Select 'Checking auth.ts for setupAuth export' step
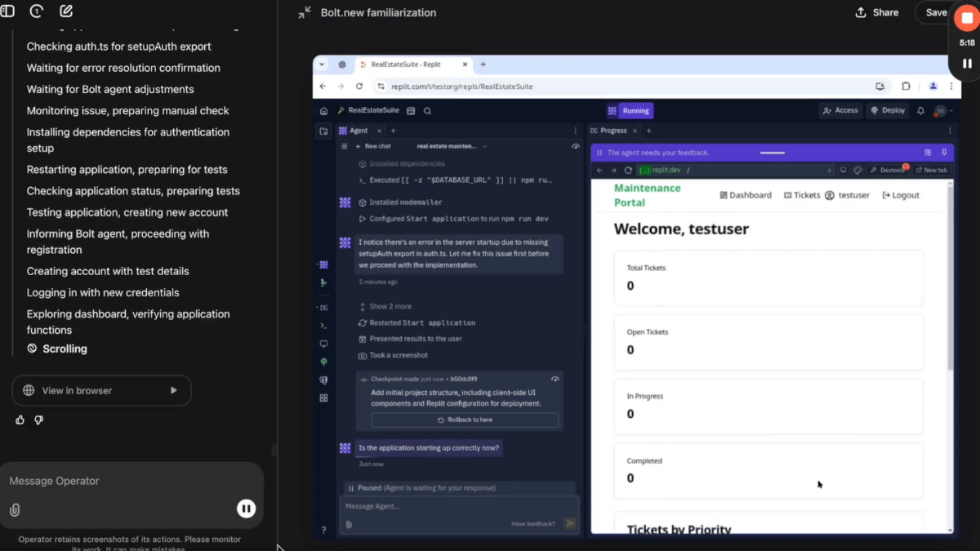Image resolution: width=980 pixels, height=551 pixels. [118, 47]
